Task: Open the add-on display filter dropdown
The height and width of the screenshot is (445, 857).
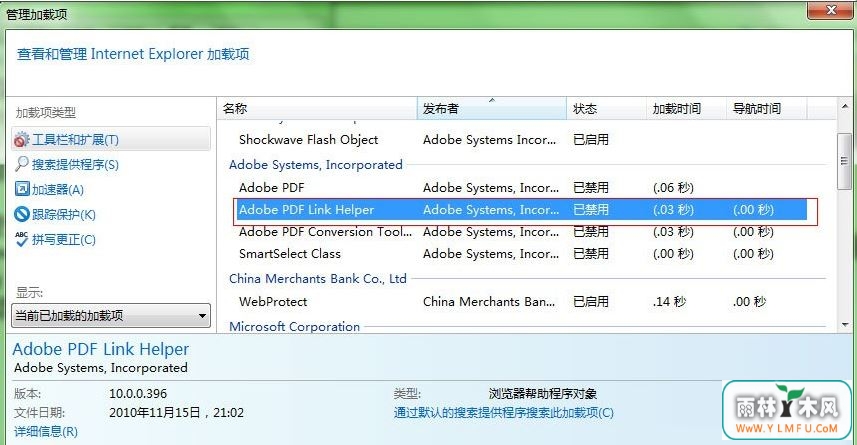Action: (x=111, y=315)
